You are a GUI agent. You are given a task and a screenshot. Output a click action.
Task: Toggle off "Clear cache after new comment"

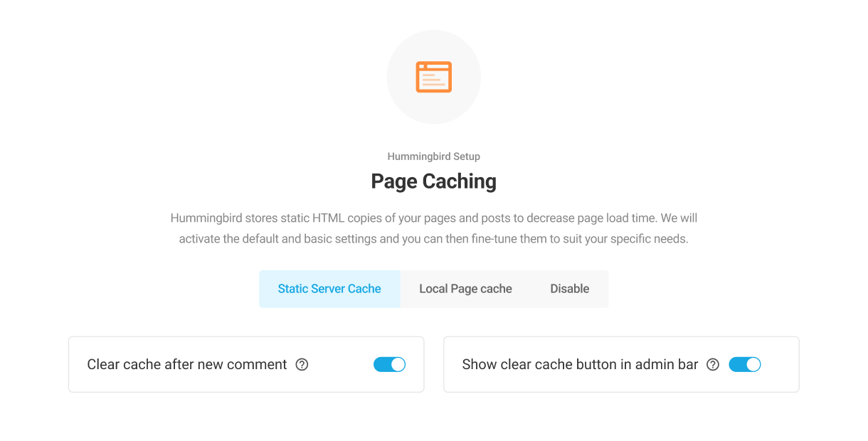pyautogui.click(x=389, y=363)
